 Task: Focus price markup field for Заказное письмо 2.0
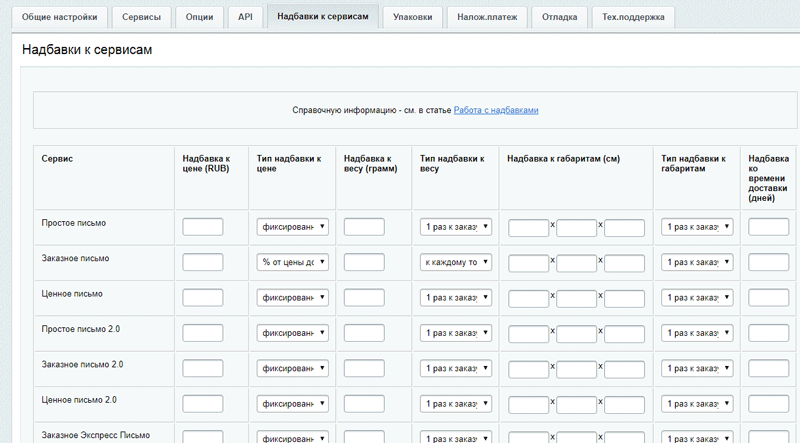[x=202, y=369]
